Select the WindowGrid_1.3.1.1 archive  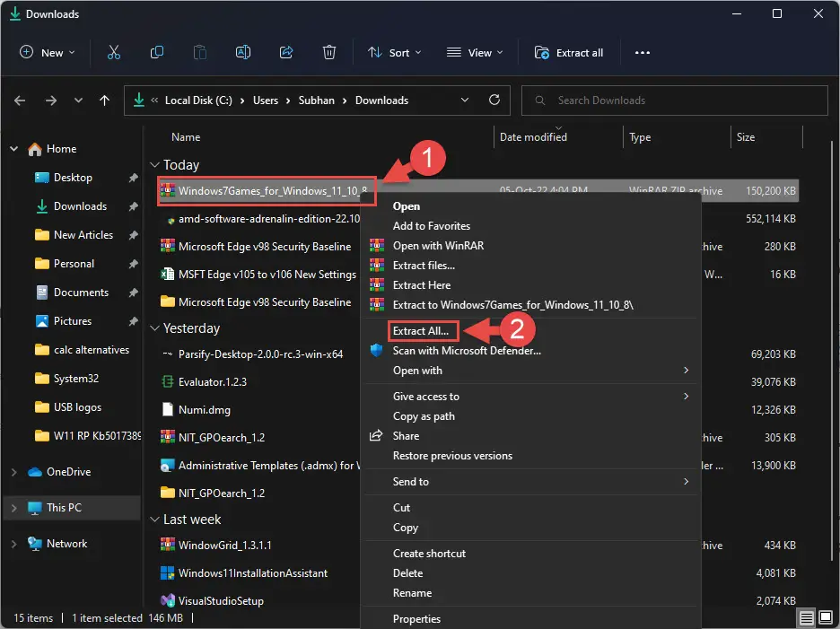[x=224, y=545]
